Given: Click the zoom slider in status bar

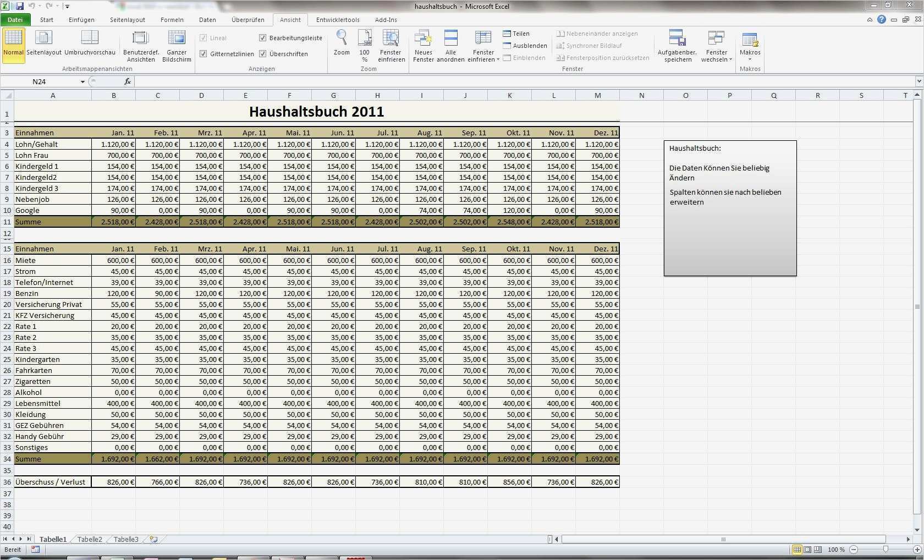Looking at the screenshot, I should pos(885,550).
